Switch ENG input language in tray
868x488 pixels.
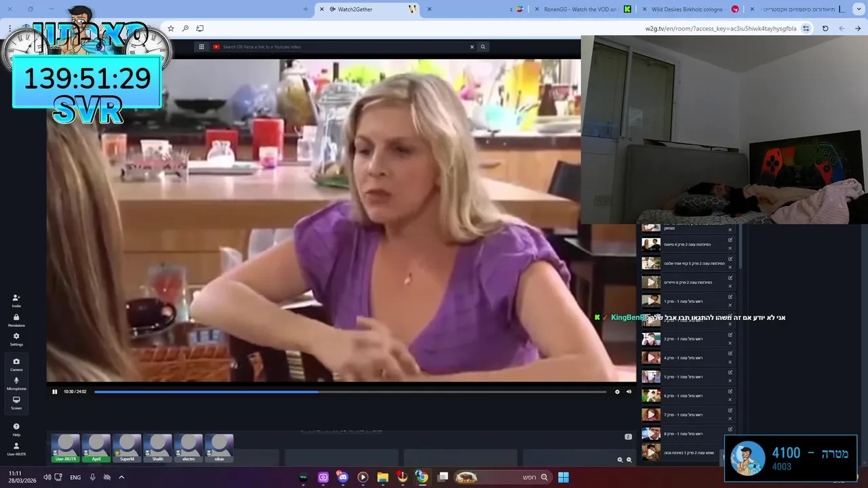(x=75, y=477)
